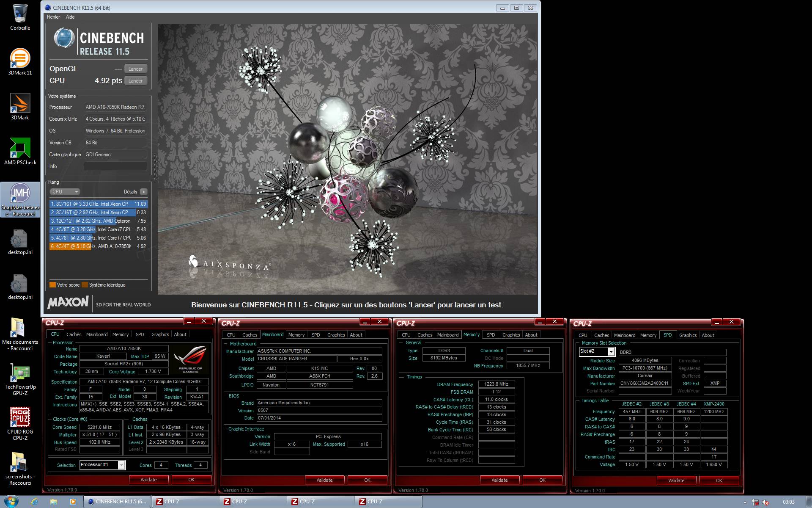Click the CROSSBLADE RANGER model field

(x=297, y=359)
